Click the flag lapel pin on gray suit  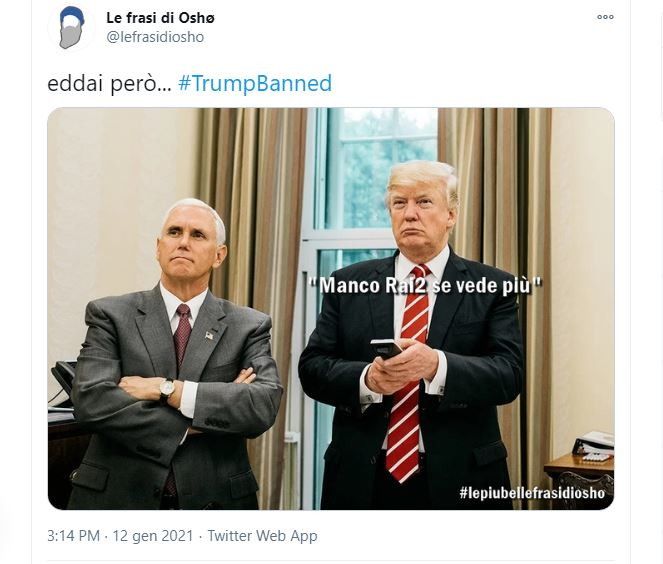click(209, 335)
